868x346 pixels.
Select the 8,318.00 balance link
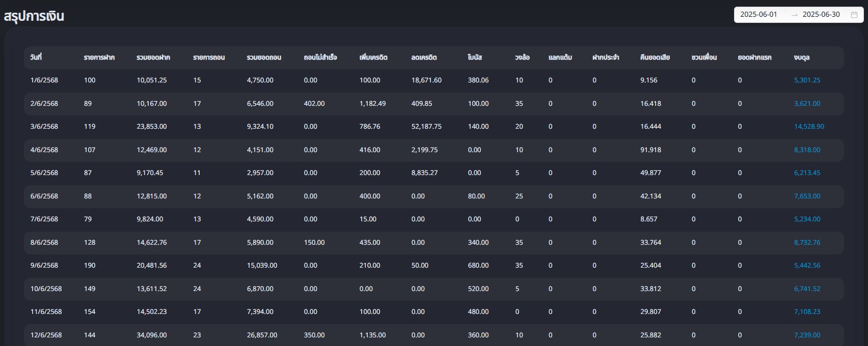807,150
